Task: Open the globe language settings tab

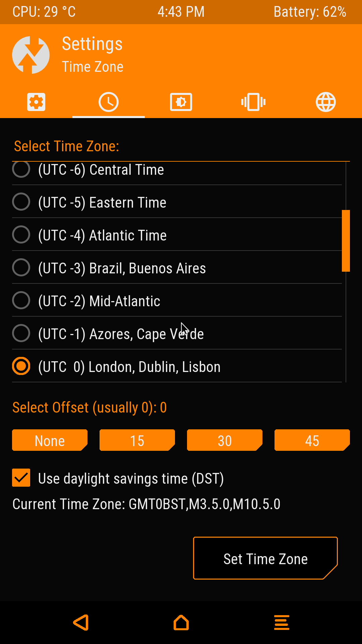Action: tap(326, 102)
